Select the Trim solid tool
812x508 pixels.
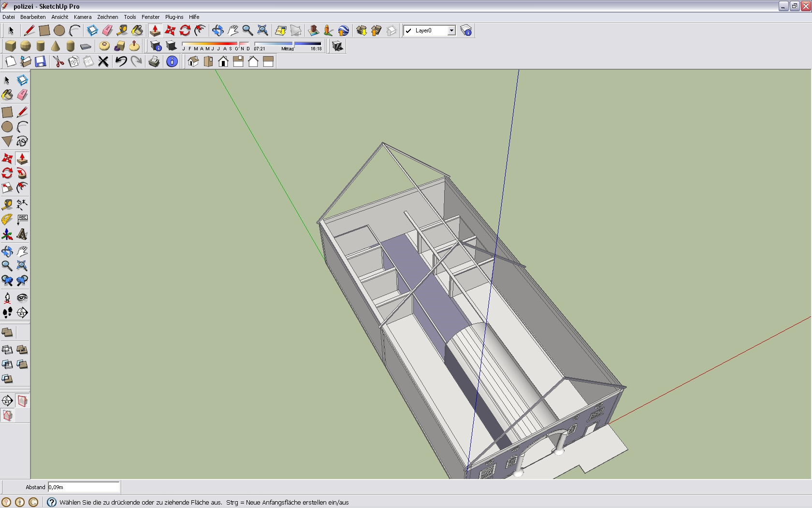[x=22, y=364]
